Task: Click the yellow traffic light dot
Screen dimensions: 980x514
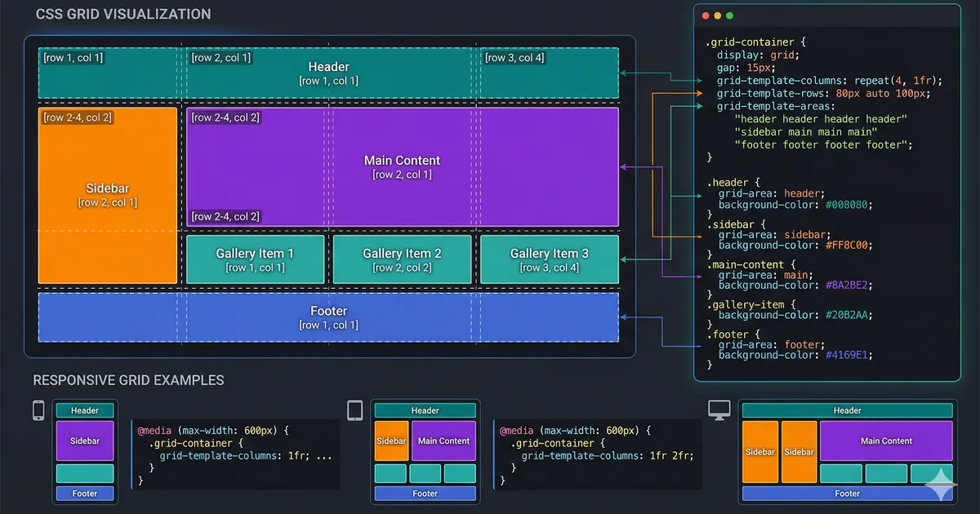Action: 716,15
